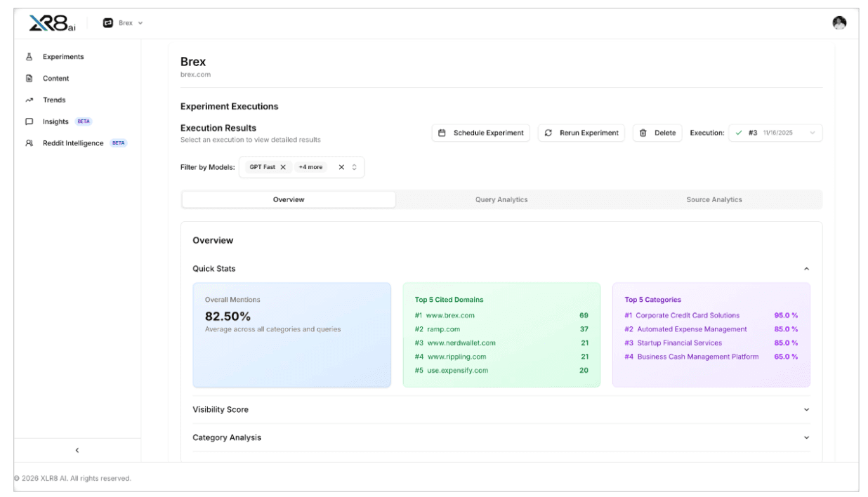Clear all selected models in the filter

(x=341, y=168)
